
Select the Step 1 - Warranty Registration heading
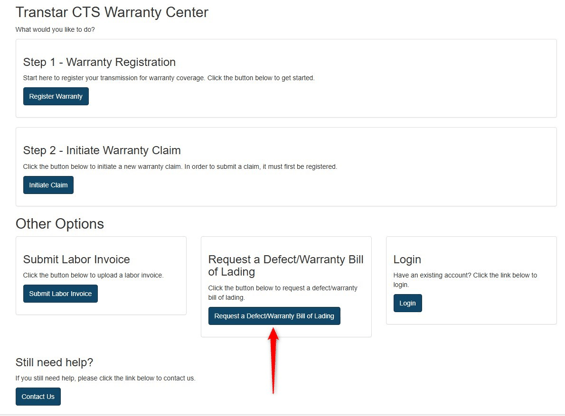coord(99,62)
